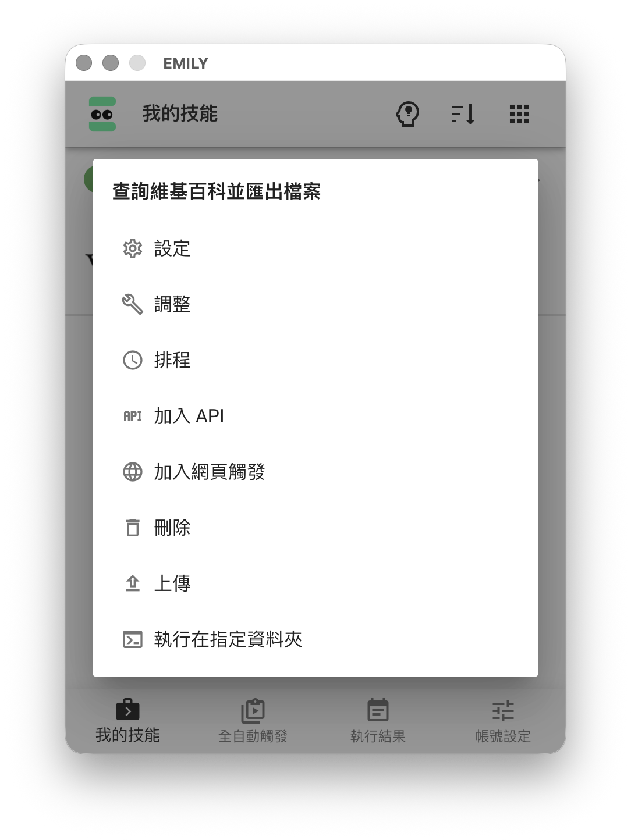Click the terminal icon for 執行在指定資料夾

(x=133, y=639)
